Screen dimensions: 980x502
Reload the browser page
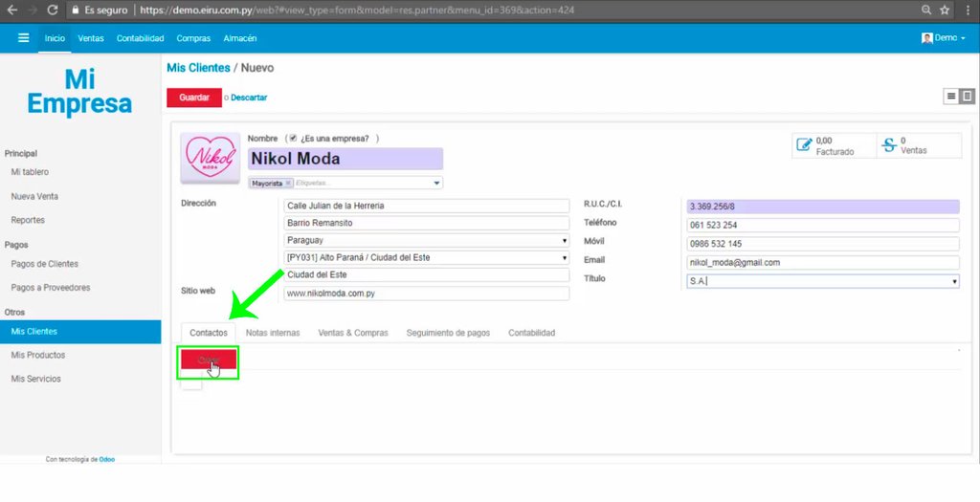click(x=53, y=10)
